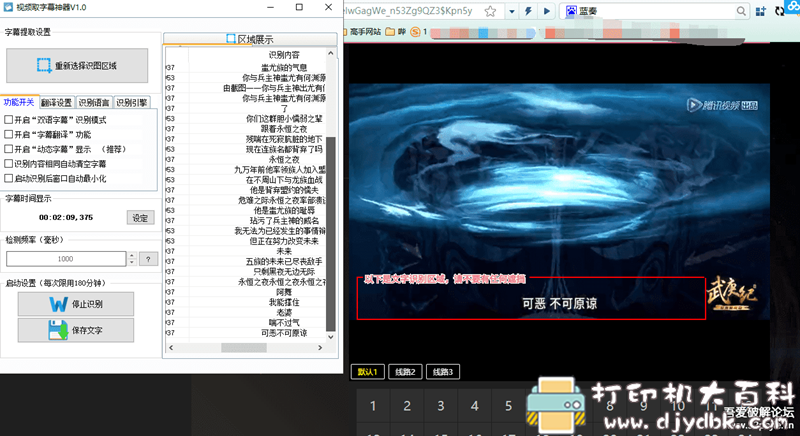Click the magnifier search icon in the browser
The width and height of the screenshot is (800, 436).
pyautogui.click(x=741, y=11)
